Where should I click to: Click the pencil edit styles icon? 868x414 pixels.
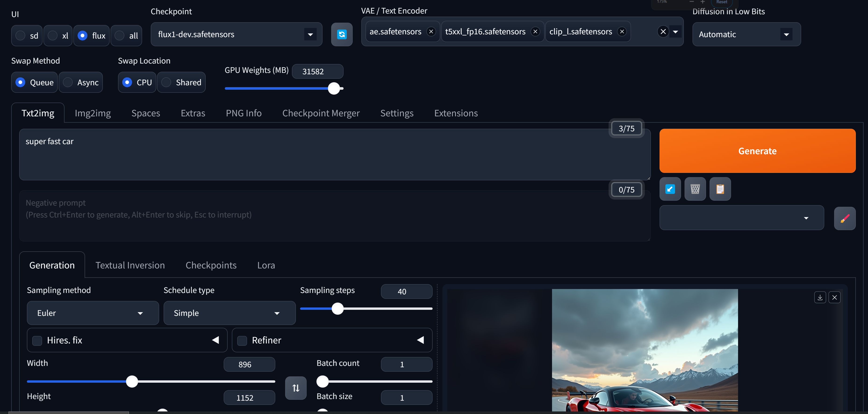point(844,219)
